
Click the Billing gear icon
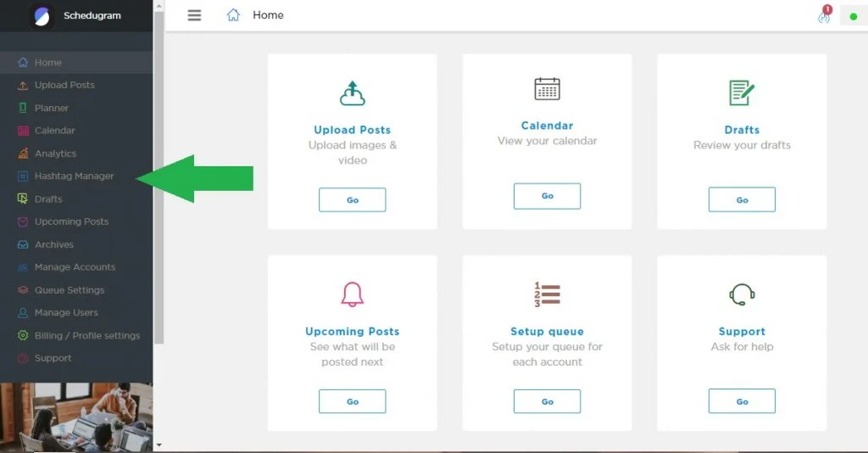(x=23, y=336)
